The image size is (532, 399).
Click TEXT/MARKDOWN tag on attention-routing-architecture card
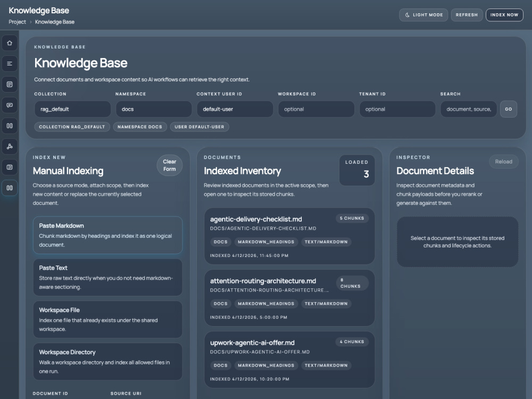[x=326, y=304]
